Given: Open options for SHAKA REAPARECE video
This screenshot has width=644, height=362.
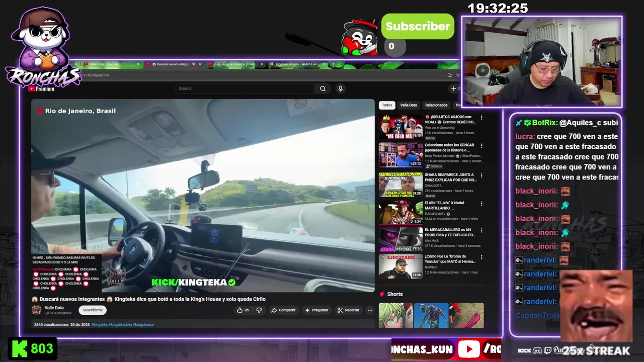Looking at the screenshot, I should 481,175.
